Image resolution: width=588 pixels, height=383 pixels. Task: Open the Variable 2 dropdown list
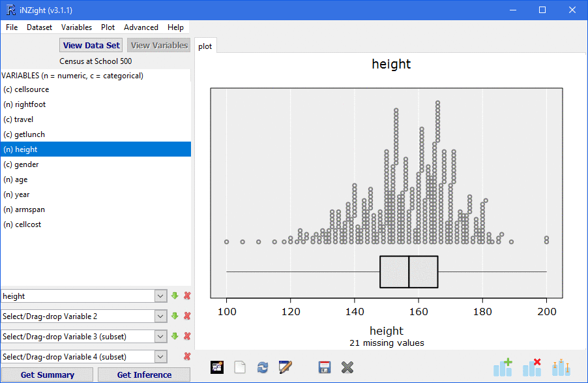click(x=161, y=316)
